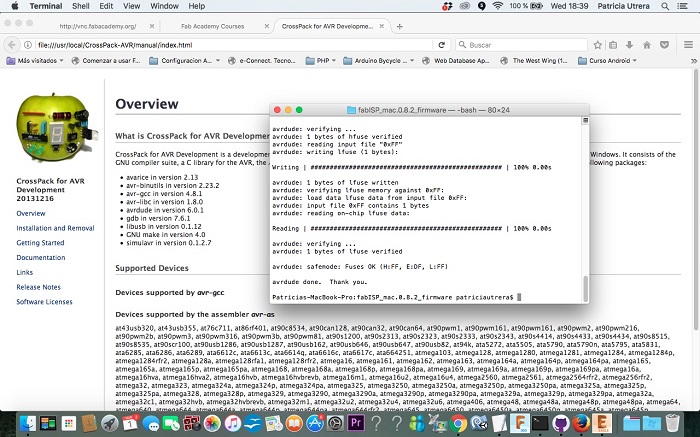Image resolution: width=700 pixels, height=437 pixels.
Task: Open iTunes from the Dock
Action: coord(233,423)
